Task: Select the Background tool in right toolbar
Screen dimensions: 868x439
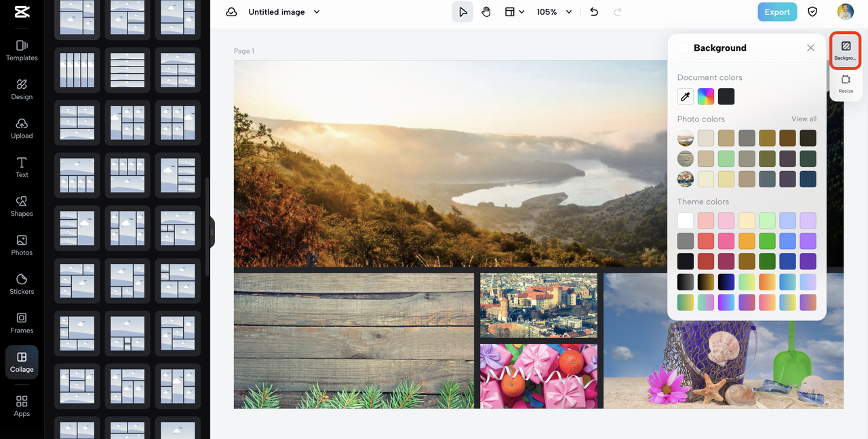Action: (x=846, y=51)
